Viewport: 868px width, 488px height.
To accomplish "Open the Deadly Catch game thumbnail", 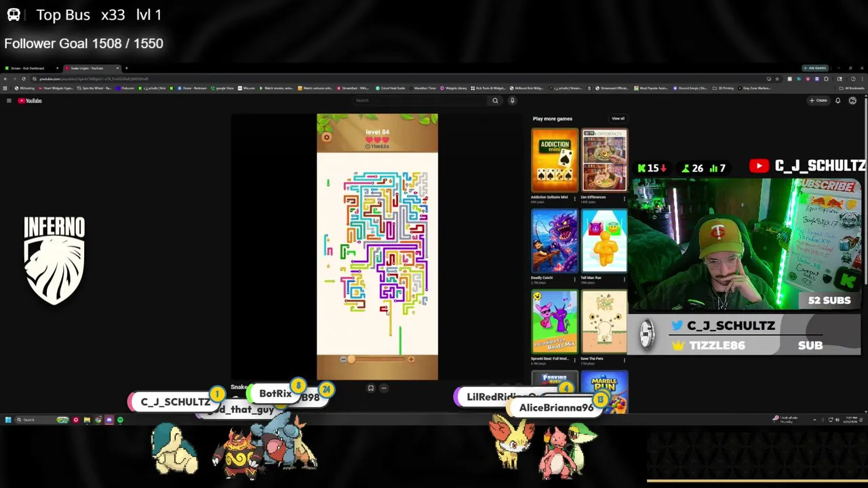I will pos(555,241).
